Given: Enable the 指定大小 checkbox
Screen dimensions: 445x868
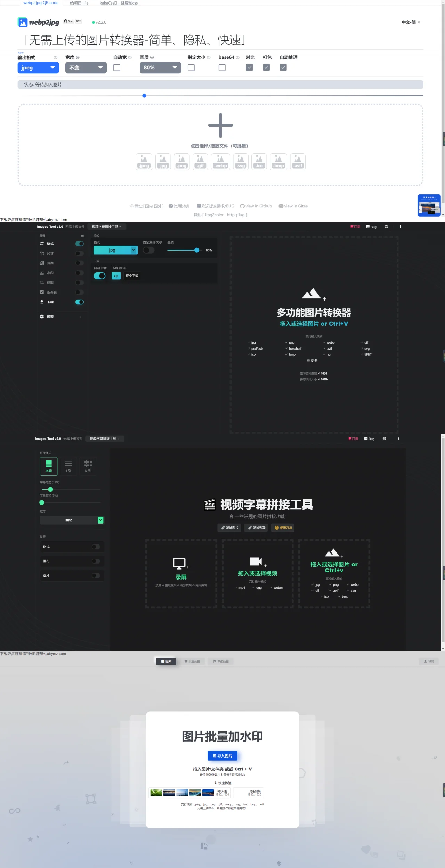Looking at the screenshot, I should pos(191,67).
